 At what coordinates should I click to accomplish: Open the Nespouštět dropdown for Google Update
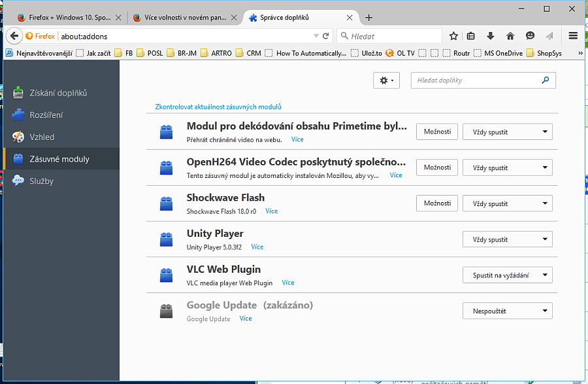(x=508, y=310)
